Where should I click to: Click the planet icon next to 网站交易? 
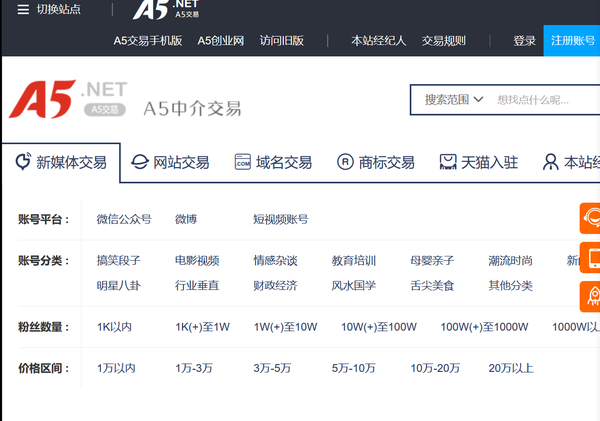pos(140,162)
